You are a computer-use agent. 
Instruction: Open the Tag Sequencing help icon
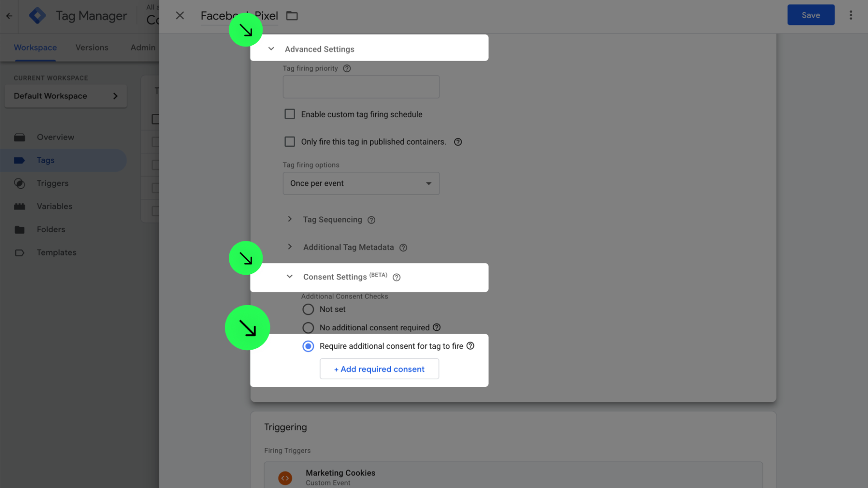(371, 220)
